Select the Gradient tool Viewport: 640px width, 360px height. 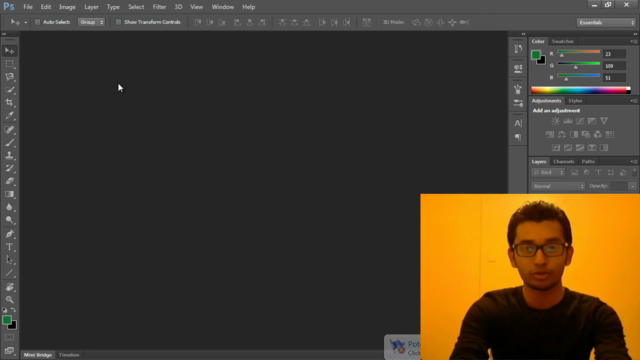coord(9,194)
